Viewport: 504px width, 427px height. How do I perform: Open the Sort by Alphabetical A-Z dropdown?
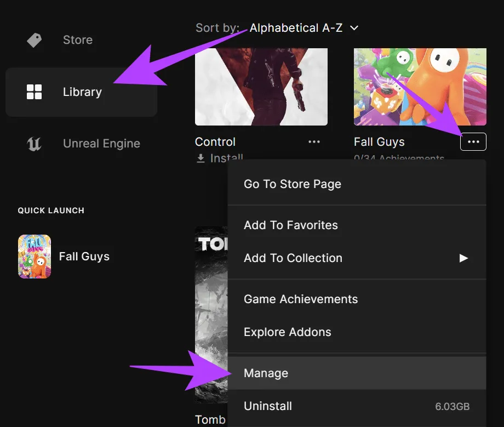(x=296, y=28)
